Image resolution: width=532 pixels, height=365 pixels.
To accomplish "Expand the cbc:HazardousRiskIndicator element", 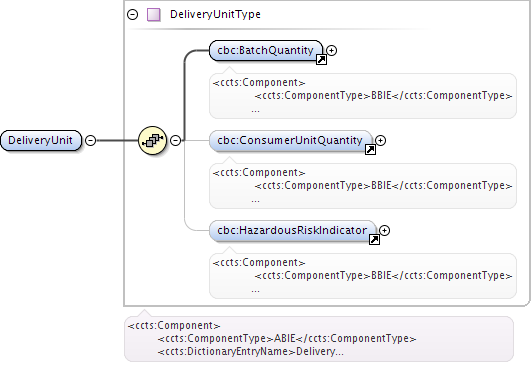I will click(x=384, y=230).
